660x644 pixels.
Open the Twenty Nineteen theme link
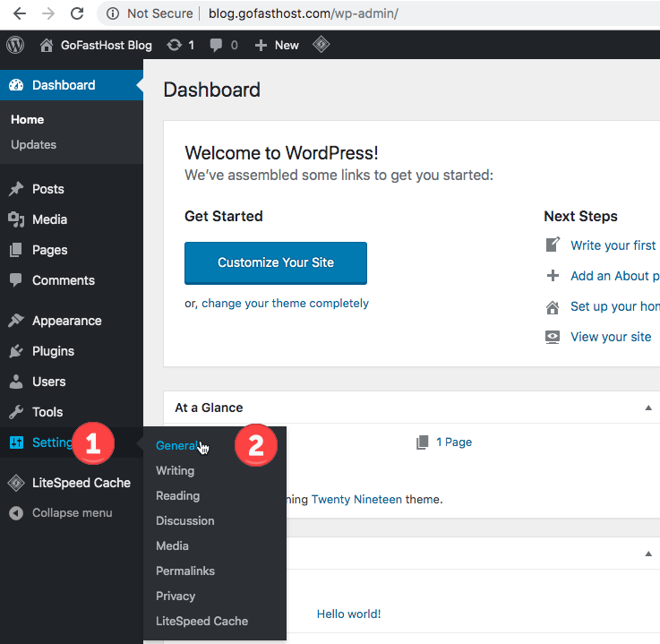click(356, 499)
